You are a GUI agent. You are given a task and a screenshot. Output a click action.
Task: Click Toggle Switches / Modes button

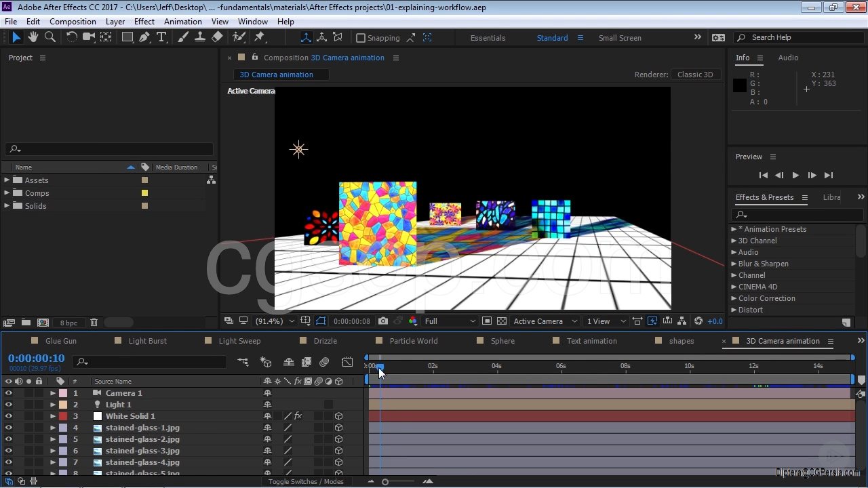(306, 481)
